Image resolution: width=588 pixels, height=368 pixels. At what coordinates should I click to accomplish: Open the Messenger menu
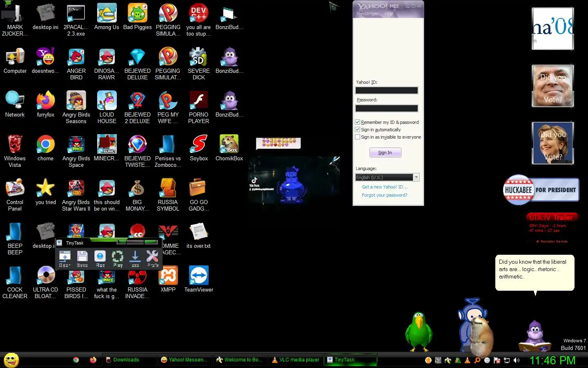(367, 13)
